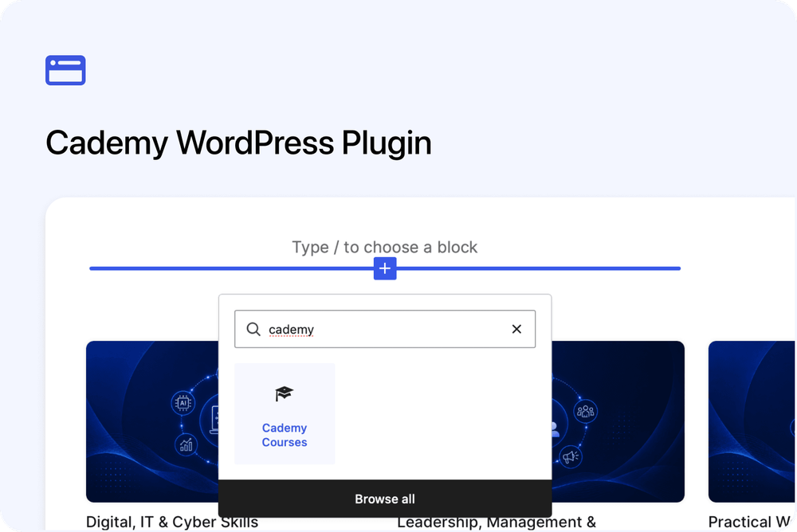Click the bar chart icon in Digital card
Viewport: 797px width, 532px height.
pyautogui.click(x=186, y=444)
